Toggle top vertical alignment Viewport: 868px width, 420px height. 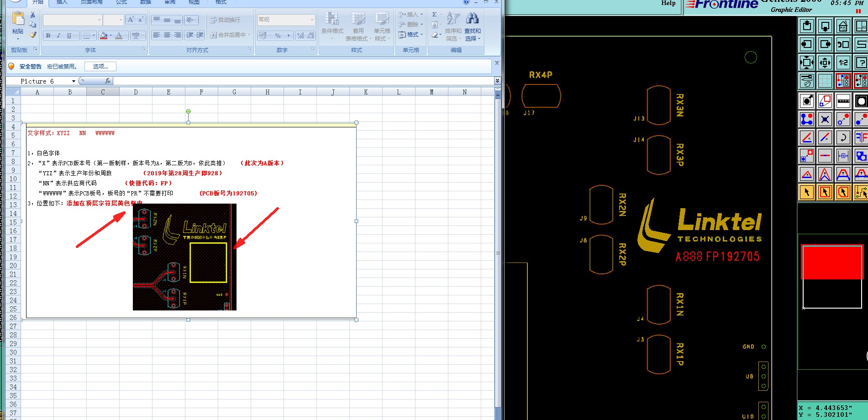click(x=157, y=20)
